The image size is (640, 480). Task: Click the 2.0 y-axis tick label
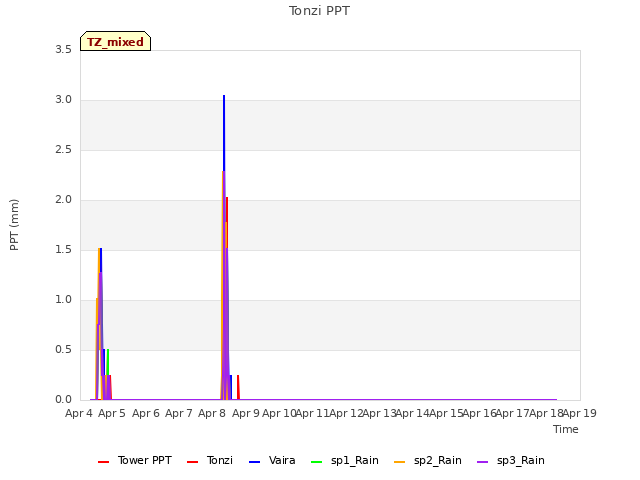63,200
